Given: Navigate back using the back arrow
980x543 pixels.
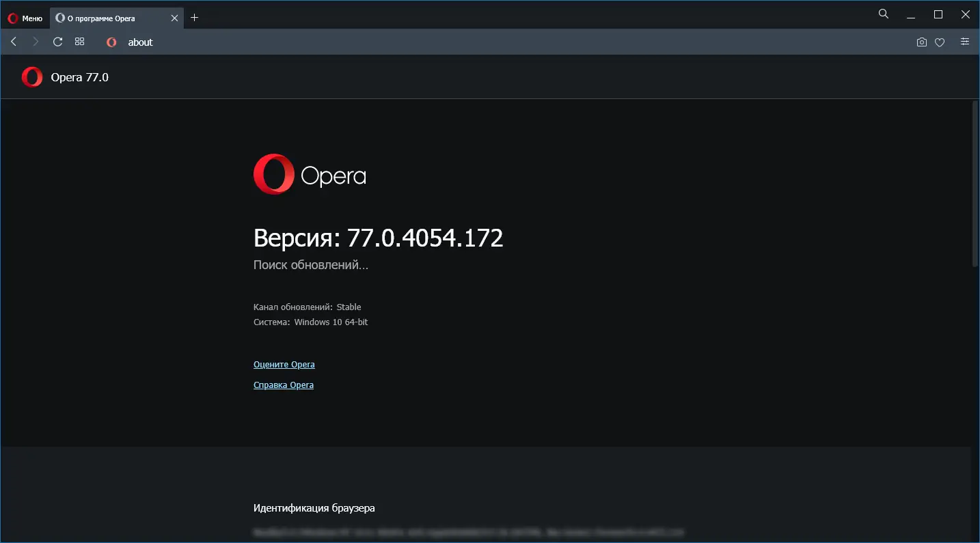Looking at the screenshot, I should 13,42.
